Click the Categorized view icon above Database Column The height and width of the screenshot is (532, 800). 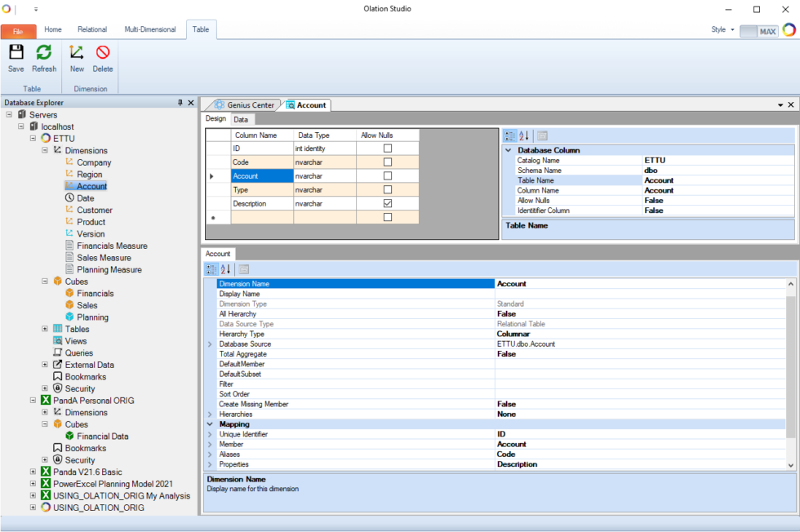511,135
